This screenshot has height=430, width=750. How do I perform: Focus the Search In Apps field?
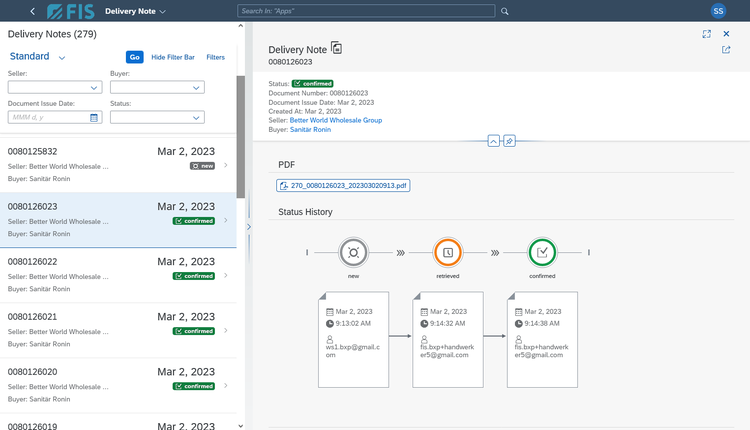[x=366, y=11]
